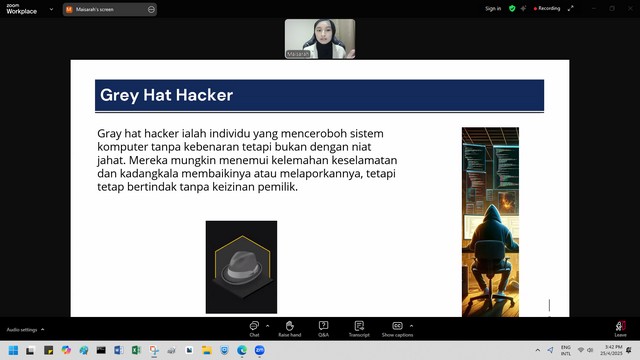Open the Transcript panel
Image resolution: width=640 pixels, height=360 pixels.
point(359,329)
